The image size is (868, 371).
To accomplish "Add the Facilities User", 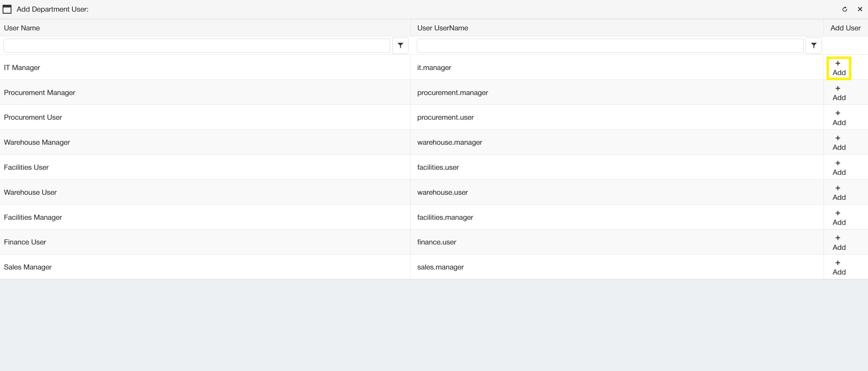I will pos(839,168).
